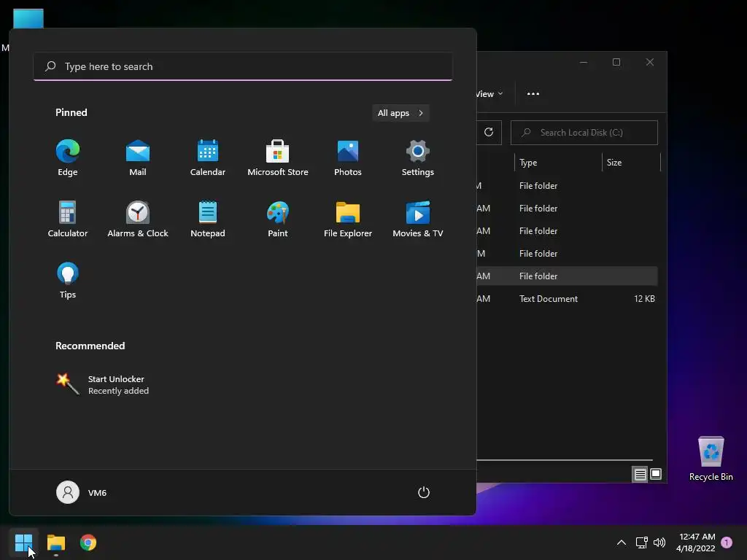This screenshot has width=747, height=560.
Task: Open notification badge in the tray
Action: coord(727,542)
